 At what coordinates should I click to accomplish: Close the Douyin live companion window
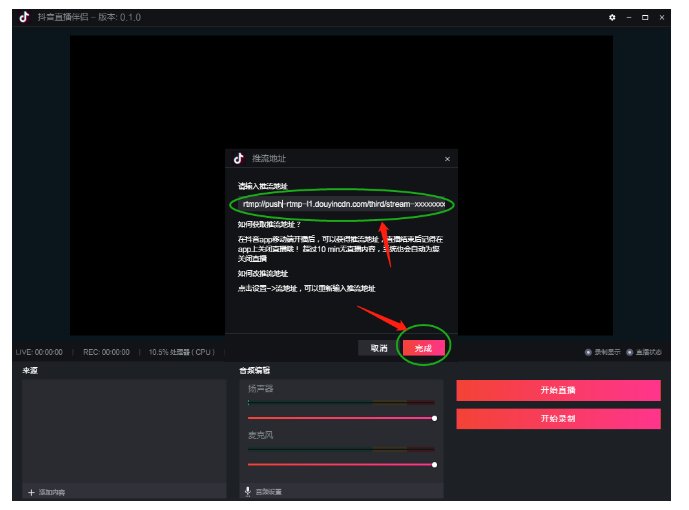click(662, 18)
